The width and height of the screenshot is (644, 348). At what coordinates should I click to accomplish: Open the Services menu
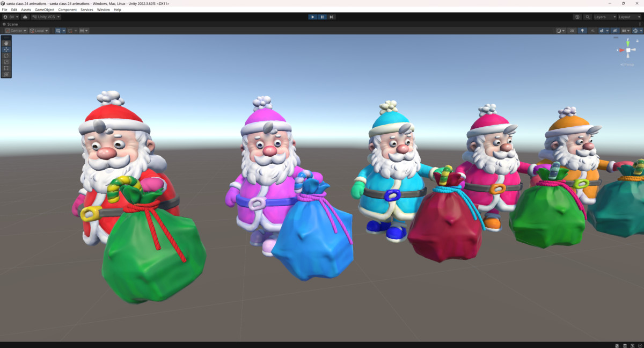87,10
